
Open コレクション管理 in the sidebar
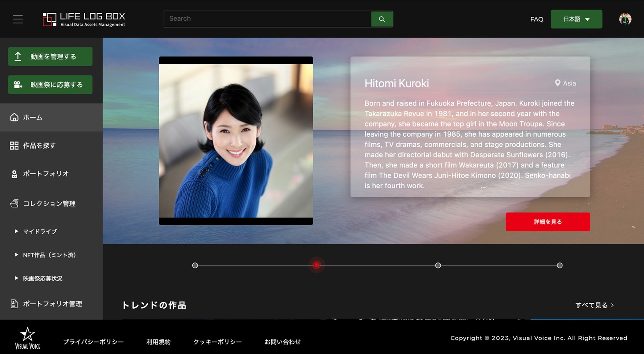tap(49, 203)
